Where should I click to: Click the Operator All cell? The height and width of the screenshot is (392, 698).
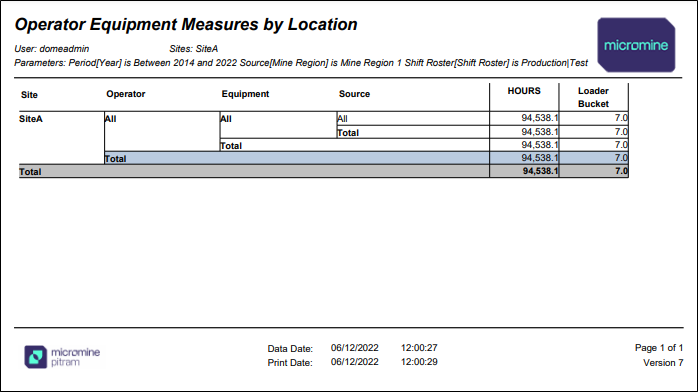pos(110,119)
